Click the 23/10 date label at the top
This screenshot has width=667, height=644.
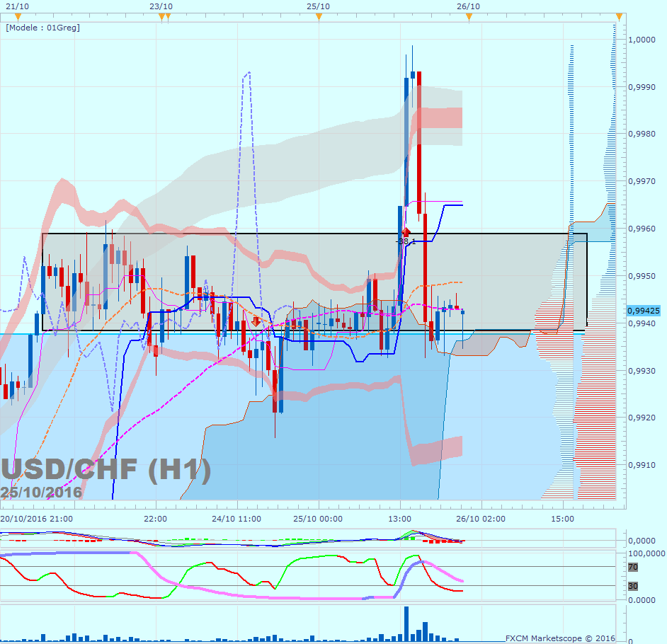pos(161,6)
